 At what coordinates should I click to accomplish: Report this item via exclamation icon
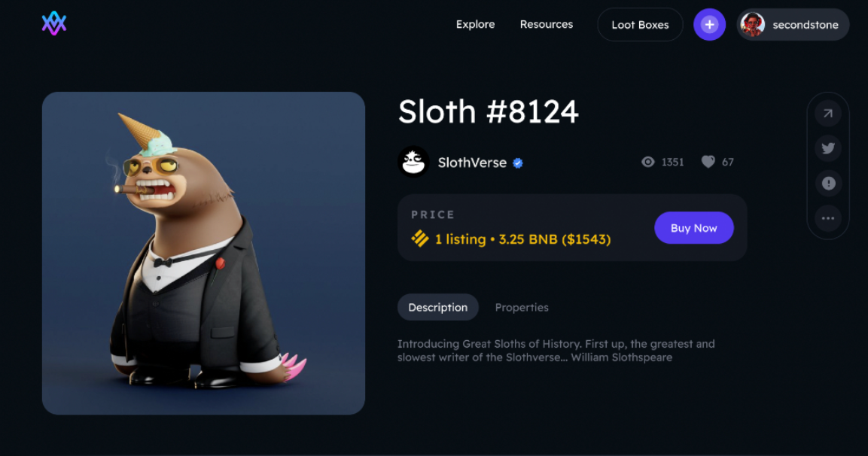click(828, 183)
